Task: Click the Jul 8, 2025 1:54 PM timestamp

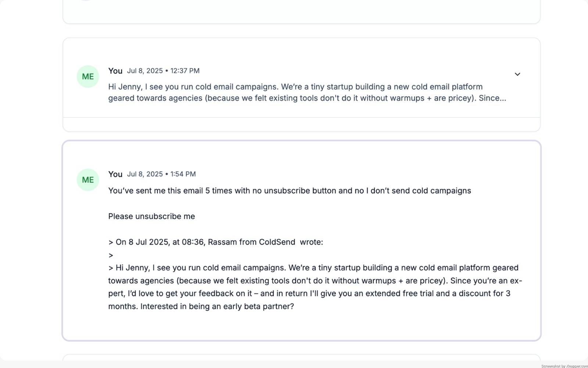Action: click(161, 174)
